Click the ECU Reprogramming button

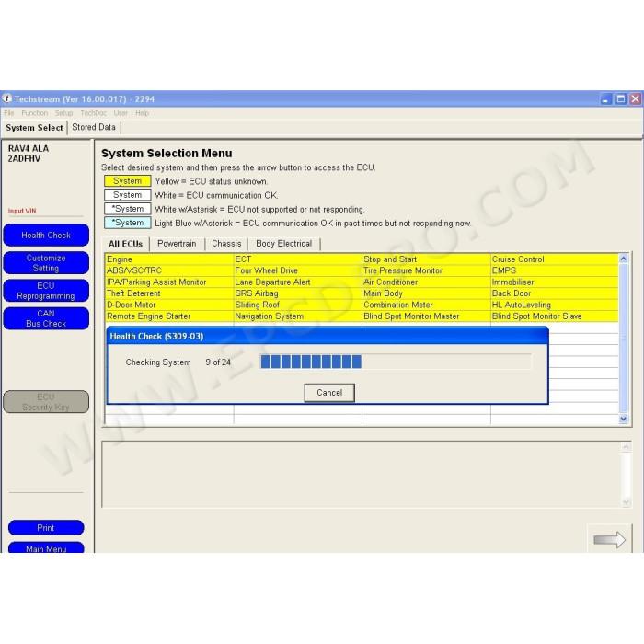[x=46, y=291]
